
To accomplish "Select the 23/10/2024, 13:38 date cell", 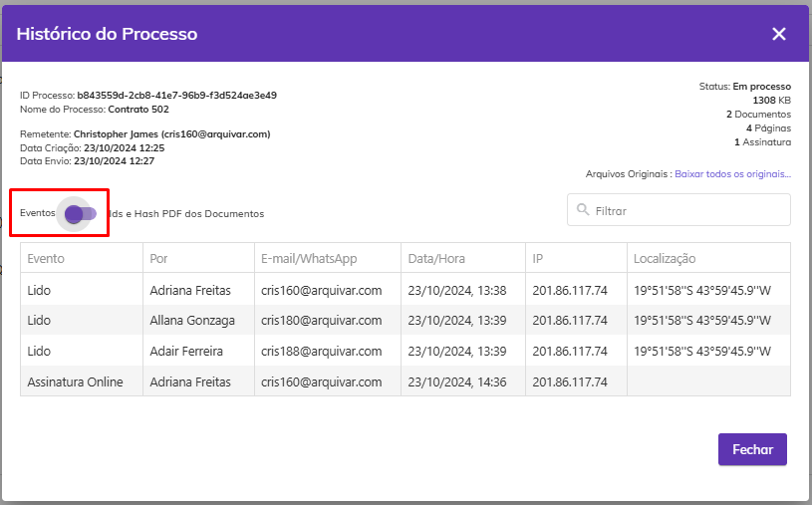I will (463, 290).
